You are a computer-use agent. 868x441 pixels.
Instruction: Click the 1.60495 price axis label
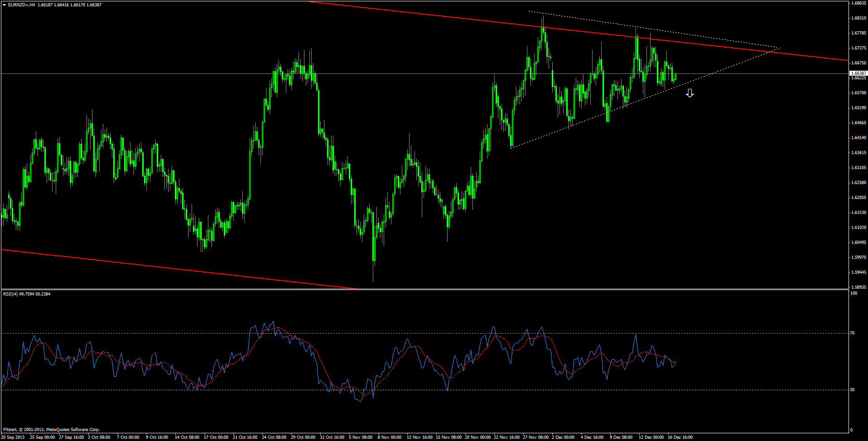(858, 242)
